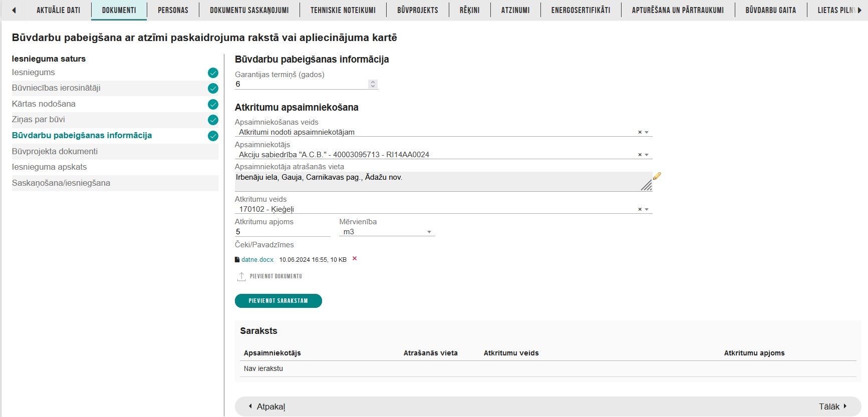Click the Atkritumu apjoms column header
This screenshot has height=417, width=868.
pyautogui.click(x=754, y=353)
